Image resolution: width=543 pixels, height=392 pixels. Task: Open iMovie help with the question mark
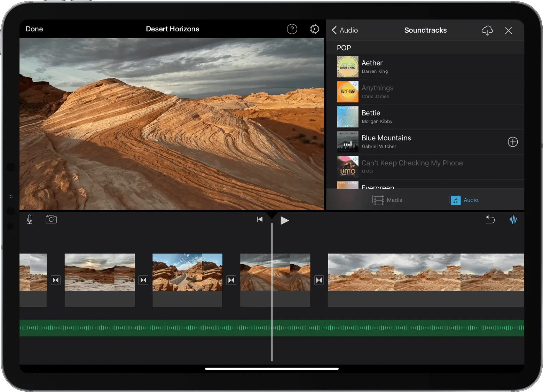[x=292, y=29]
